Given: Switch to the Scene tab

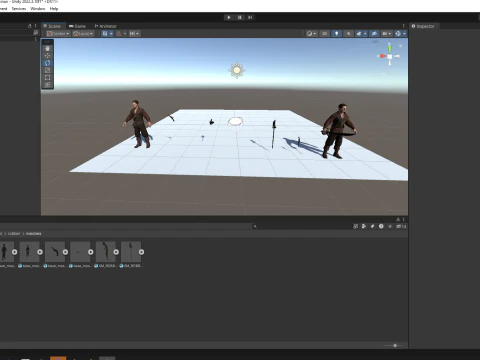Looking at the screenshot, I should tap(52, 26).
